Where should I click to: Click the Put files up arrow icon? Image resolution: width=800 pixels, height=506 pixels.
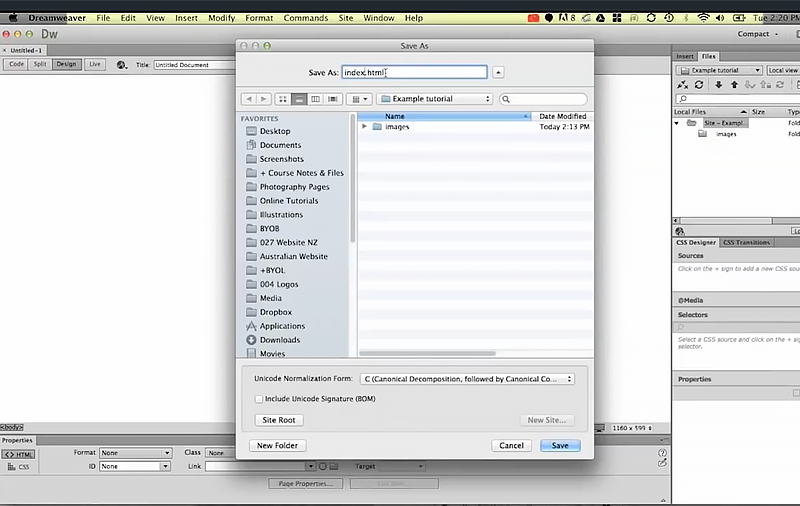click(x=734, y=85)
